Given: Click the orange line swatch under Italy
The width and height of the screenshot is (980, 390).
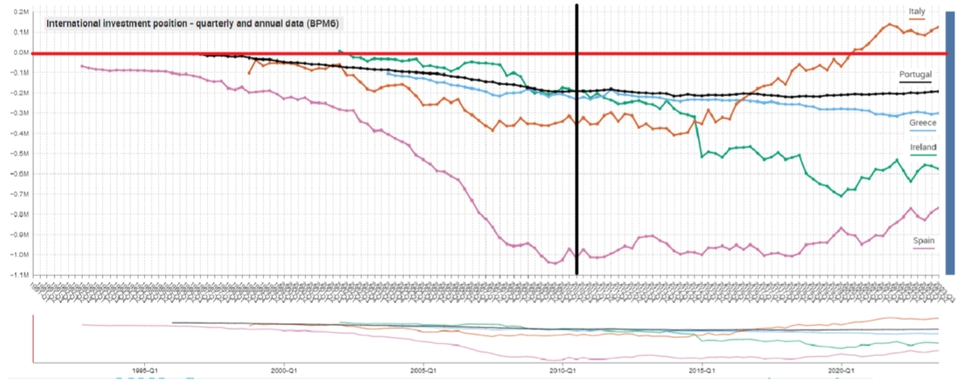Looking at the screenshot, I should [x=918, y=19].
